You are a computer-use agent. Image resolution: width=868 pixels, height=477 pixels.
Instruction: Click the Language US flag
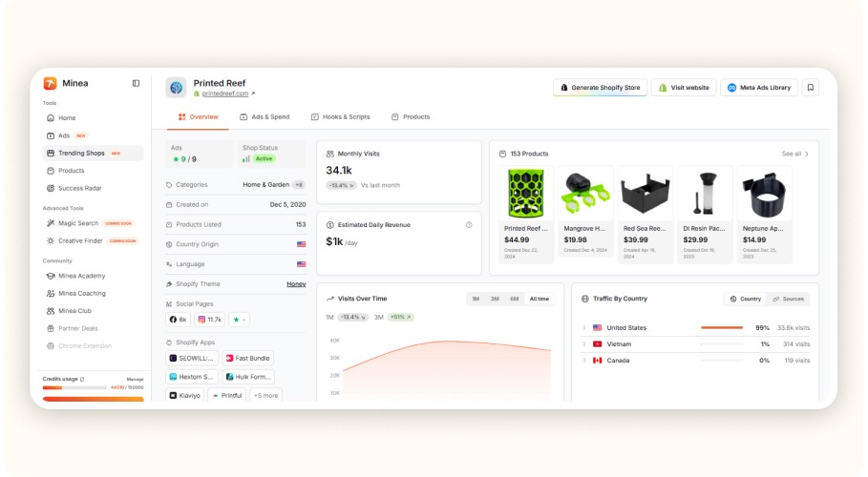coord(301,264)
